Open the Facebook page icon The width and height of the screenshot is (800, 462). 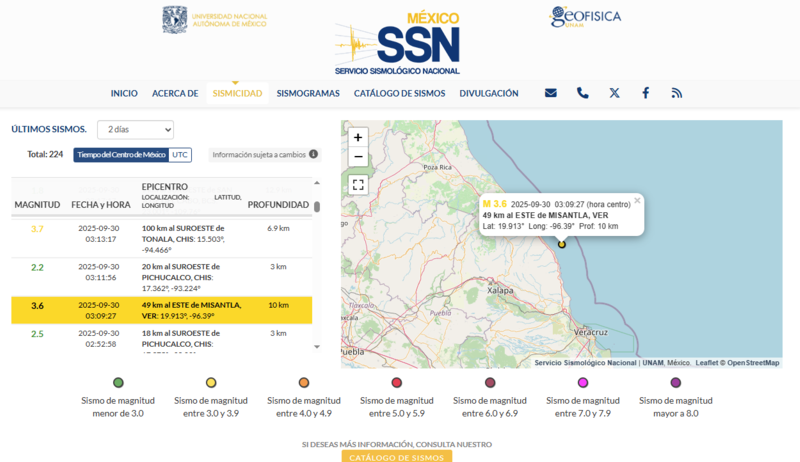click(646, 93)
